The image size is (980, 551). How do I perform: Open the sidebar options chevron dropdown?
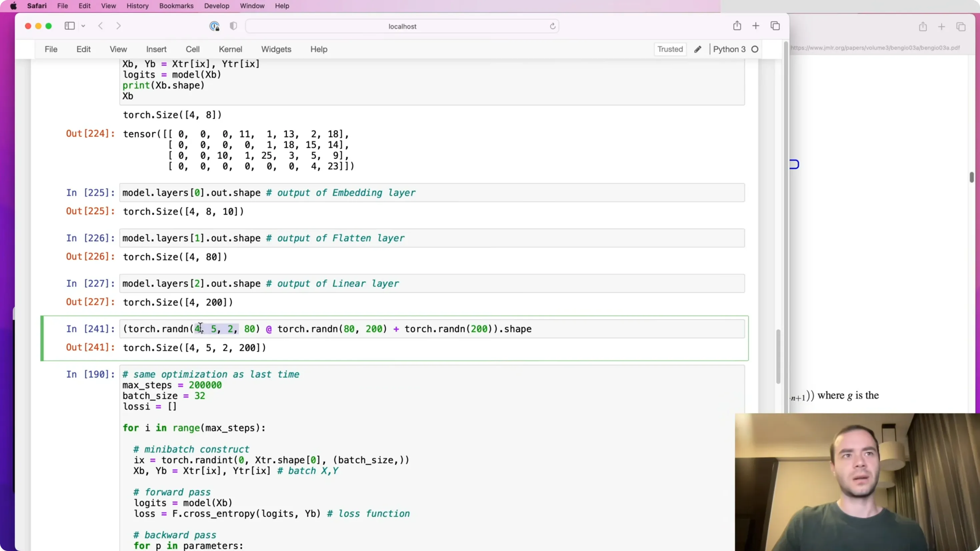tap(83, 26)
